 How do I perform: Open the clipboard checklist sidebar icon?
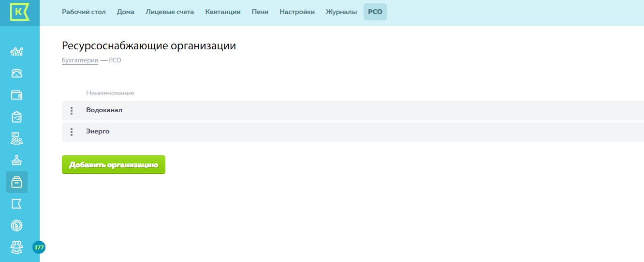[16, 116]
